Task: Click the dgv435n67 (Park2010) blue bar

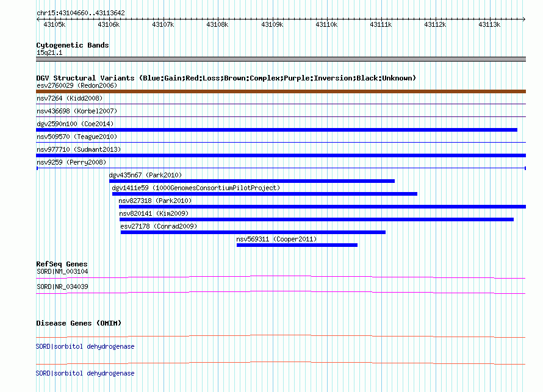Action: 252,181
